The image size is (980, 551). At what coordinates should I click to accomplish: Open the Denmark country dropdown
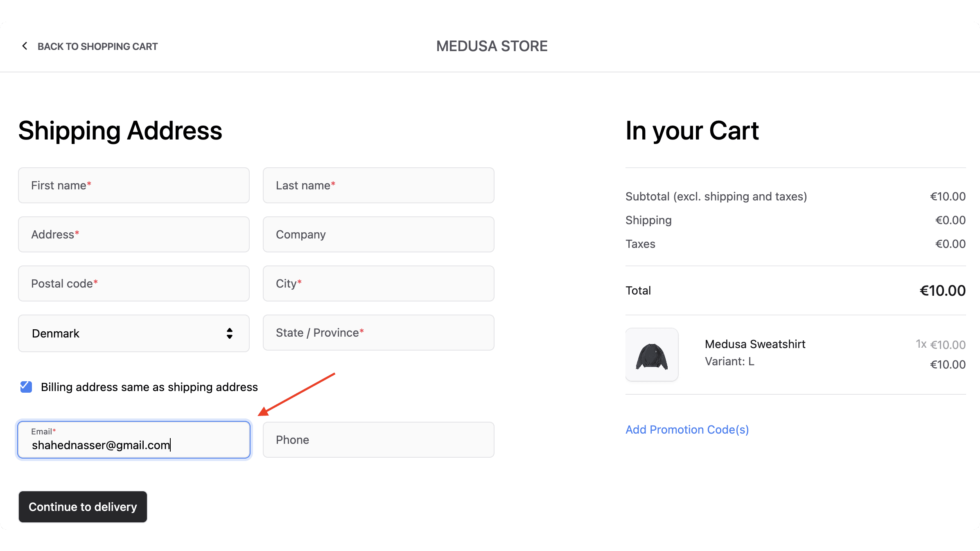pyautogui.click(x=133, y=333)
